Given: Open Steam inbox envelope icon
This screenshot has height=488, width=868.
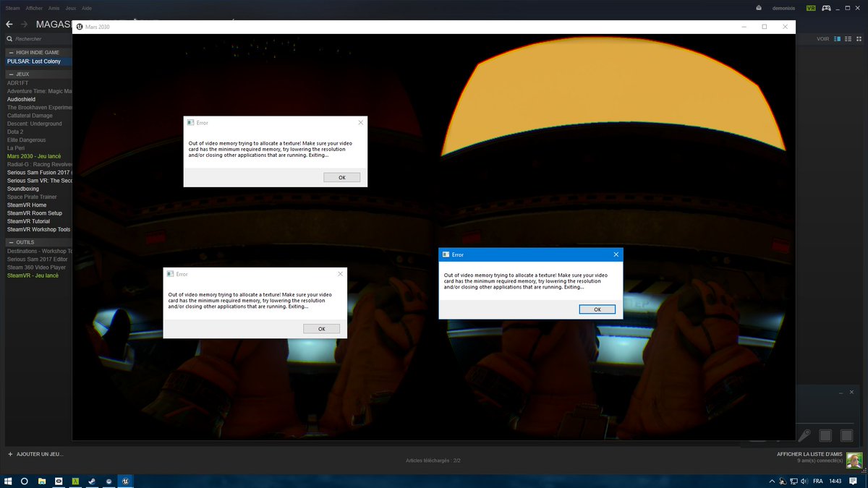Looking at the screenshot, I should click(x=759, y=8).
